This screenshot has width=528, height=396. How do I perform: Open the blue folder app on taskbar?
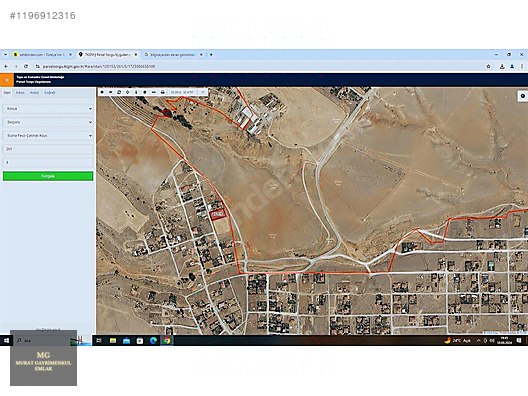(x=126, y=340)
